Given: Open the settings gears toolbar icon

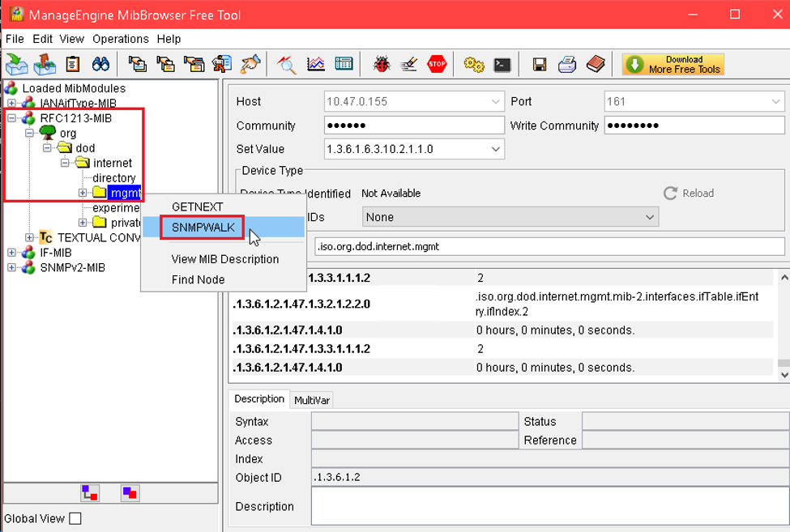Looking at the screenshot, I should click(474, 65).
